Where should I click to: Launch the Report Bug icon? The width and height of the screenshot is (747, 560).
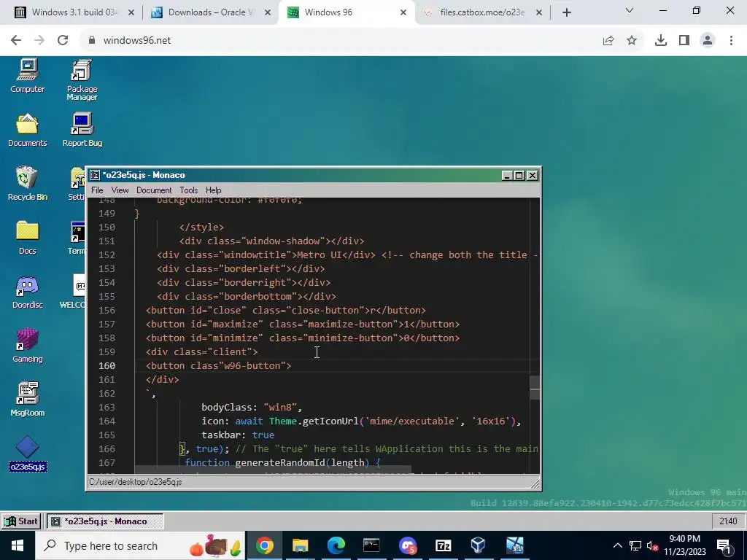coord(82,130)
